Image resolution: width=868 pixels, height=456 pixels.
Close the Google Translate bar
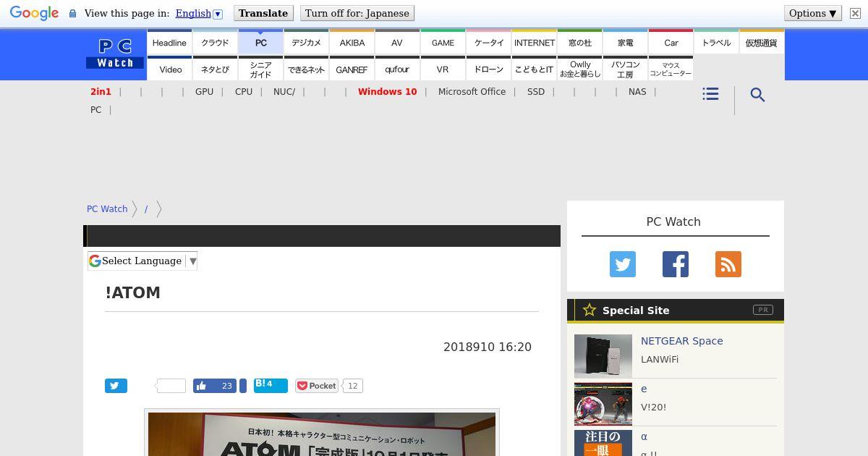click(855, 14)
